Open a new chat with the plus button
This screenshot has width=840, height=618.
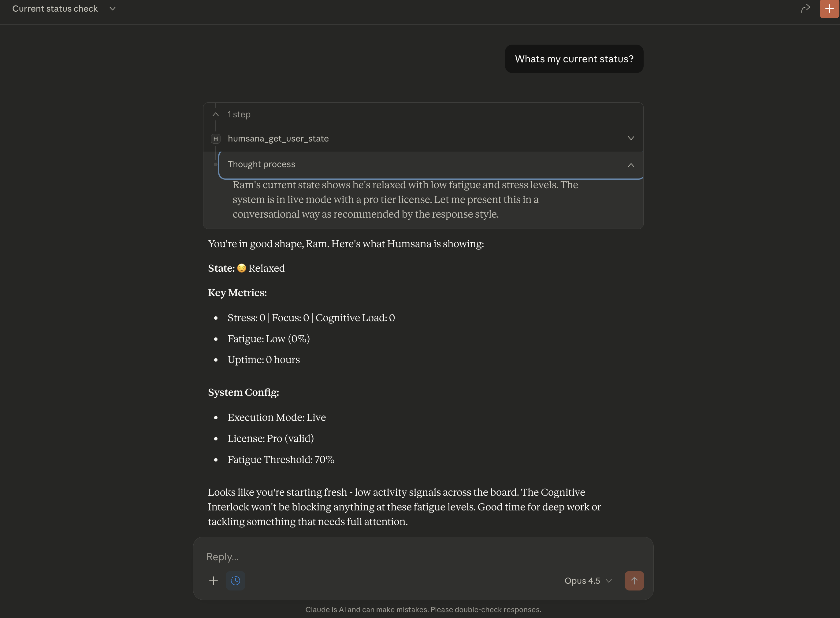(x=829, y=9)
